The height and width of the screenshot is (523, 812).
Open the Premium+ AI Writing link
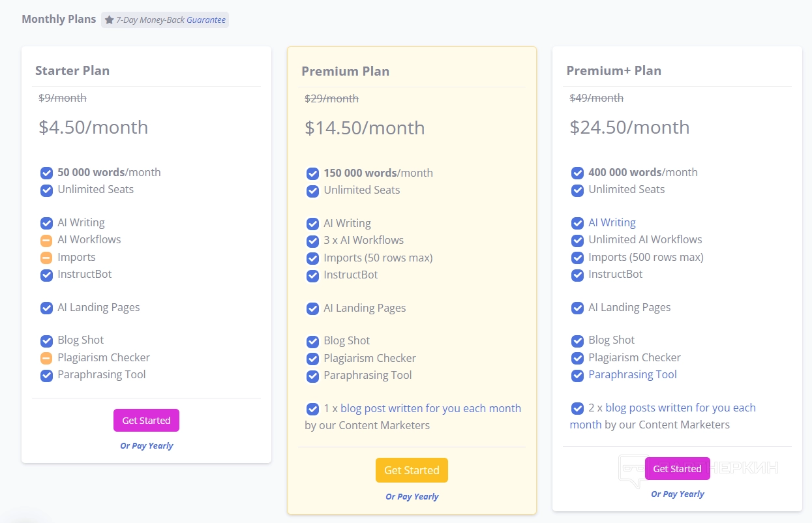(612, 222)
